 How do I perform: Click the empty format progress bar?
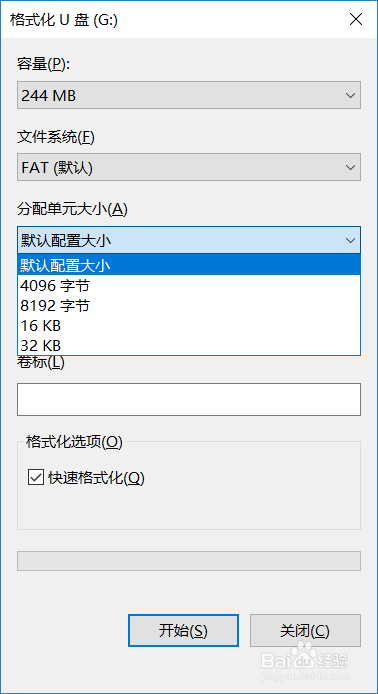[x=189, y=561]
